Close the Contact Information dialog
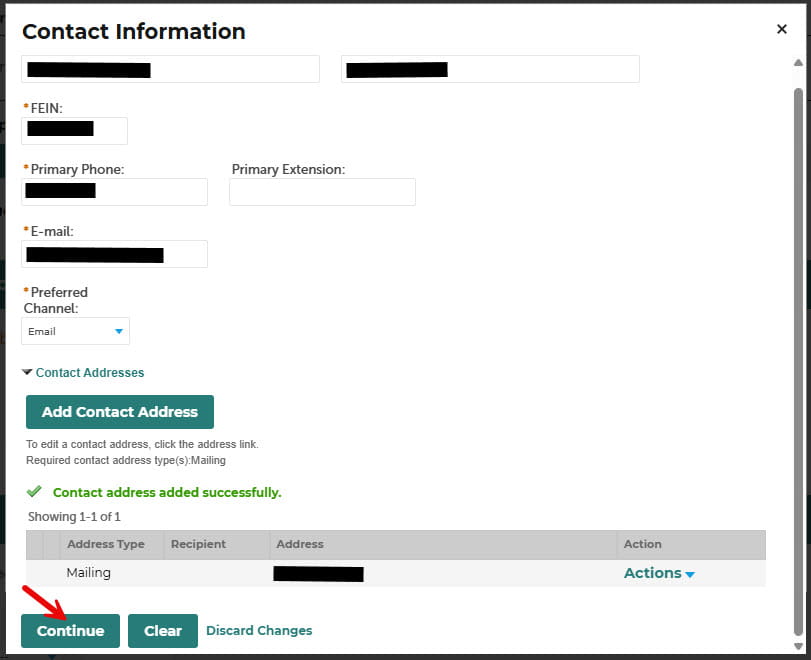811x660 pixels. (x=782, y=29)
